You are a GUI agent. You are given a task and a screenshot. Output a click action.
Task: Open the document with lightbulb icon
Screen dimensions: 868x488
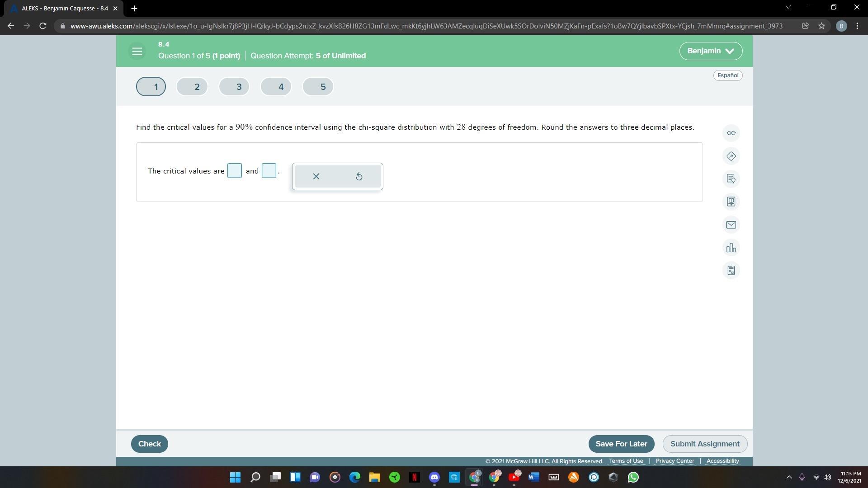click(731, 178)
